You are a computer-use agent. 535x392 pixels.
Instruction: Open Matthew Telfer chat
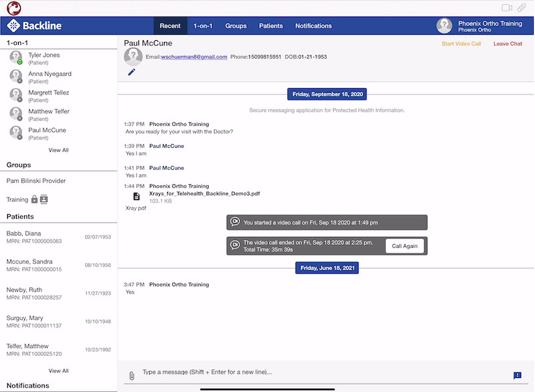[x=59, y=114]
